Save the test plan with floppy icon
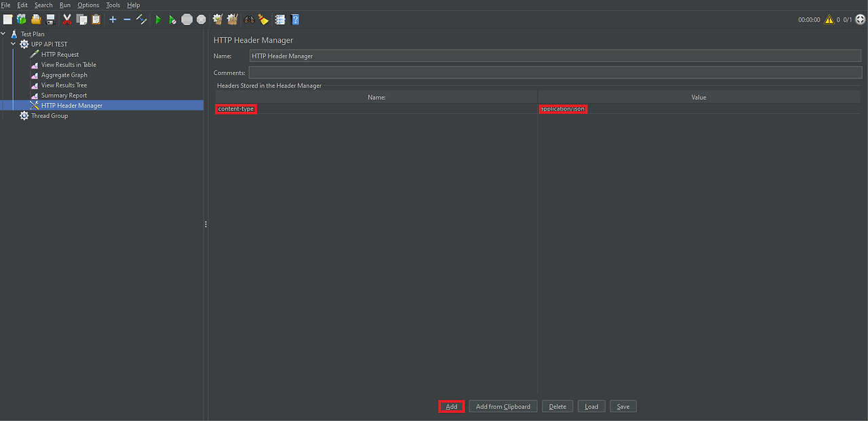 50,20
